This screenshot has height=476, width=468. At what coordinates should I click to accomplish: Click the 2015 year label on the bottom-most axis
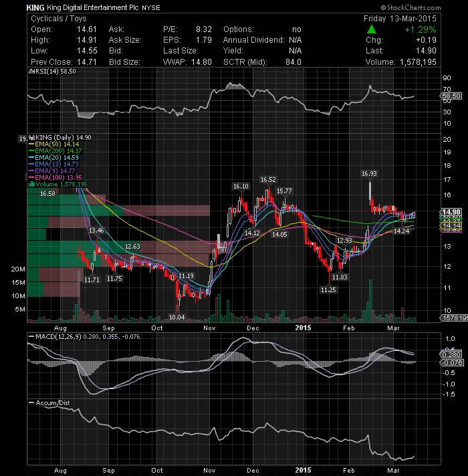(x=304, y=470)
